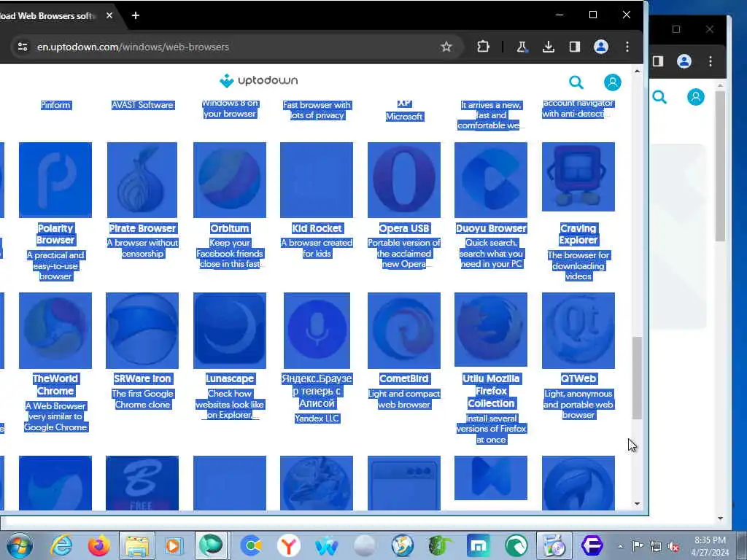Screen dimensions: 747x560
Task: Open the Lunascape moon icon
Action: pos(230,330)
